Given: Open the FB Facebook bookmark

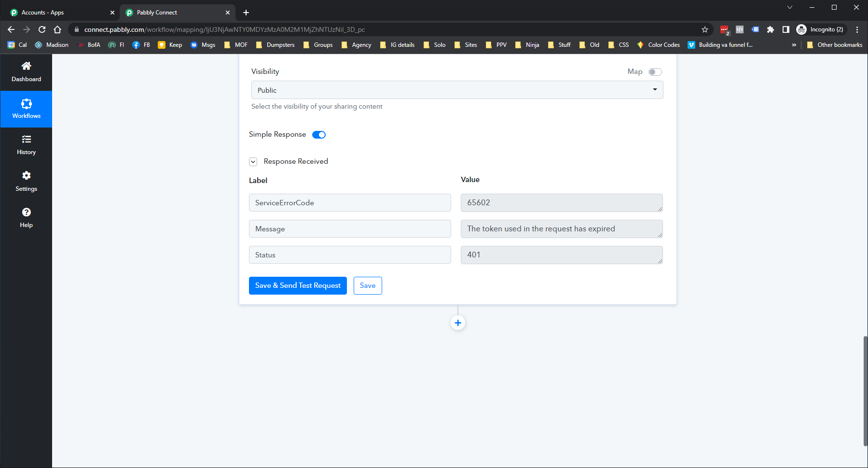Looking at the screenshot, I should tap(141, 45).
